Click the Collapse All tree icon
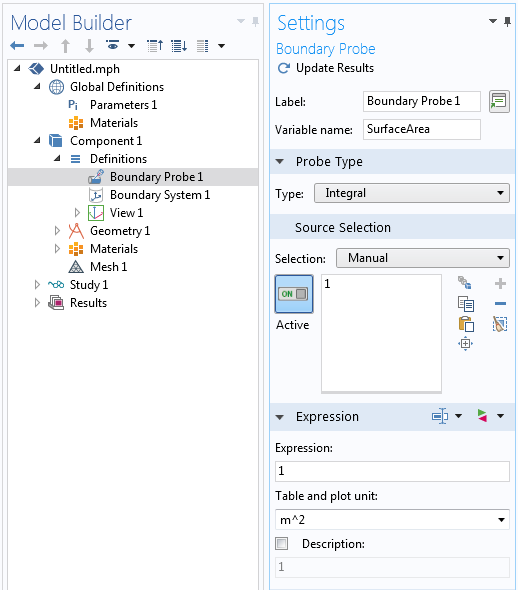 click(155, 46)
